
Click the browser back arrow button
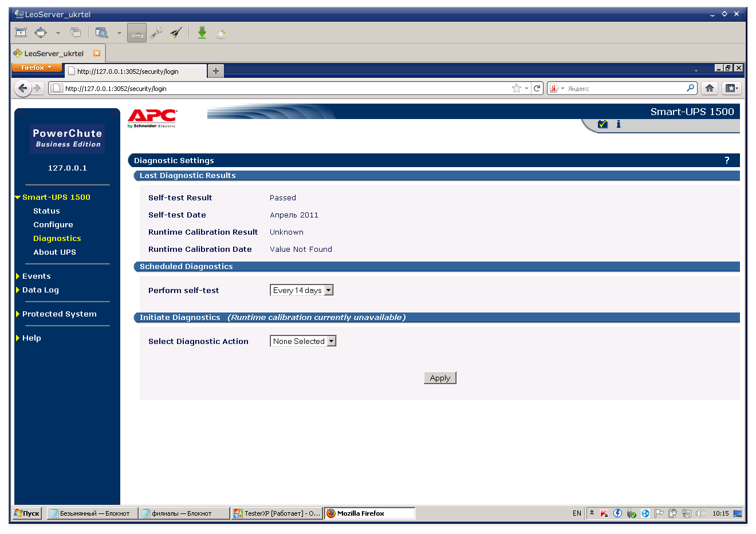pos(22,88)
